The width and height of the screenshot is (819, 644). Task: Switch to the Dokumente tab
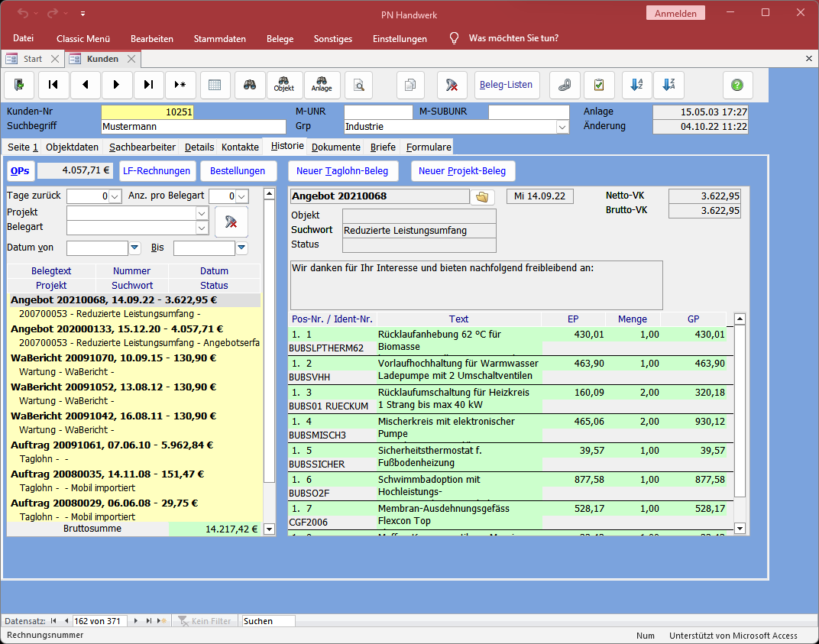tap(335, 147)
